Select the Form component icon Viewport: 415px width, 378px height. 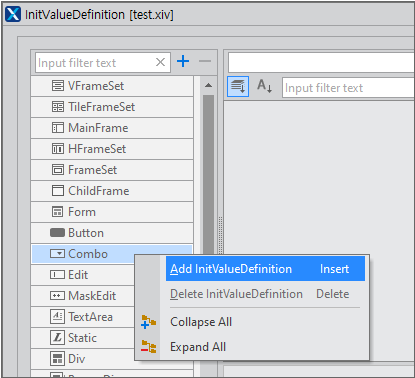[x=58, y=212]
